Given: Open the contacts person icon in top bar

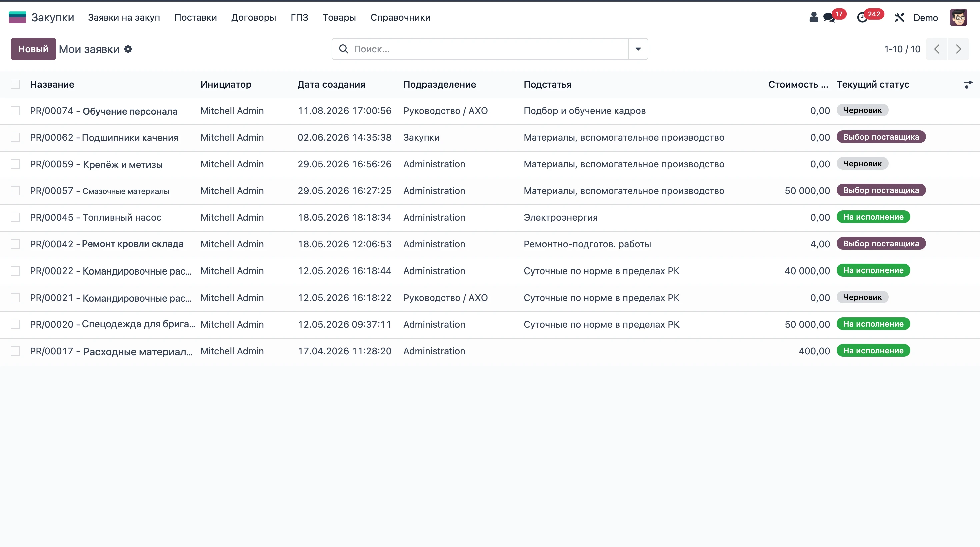Looking at the screenshot, I should click(813, 17).
